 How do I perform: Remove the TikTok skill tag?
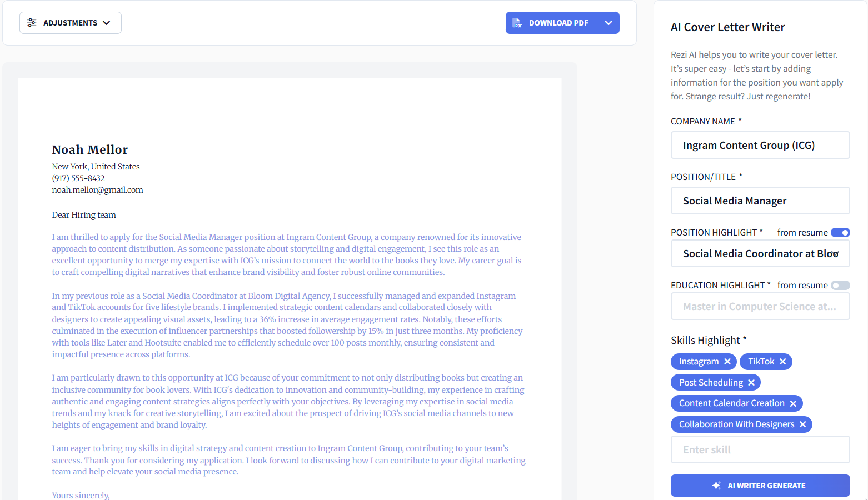(783, 361)
